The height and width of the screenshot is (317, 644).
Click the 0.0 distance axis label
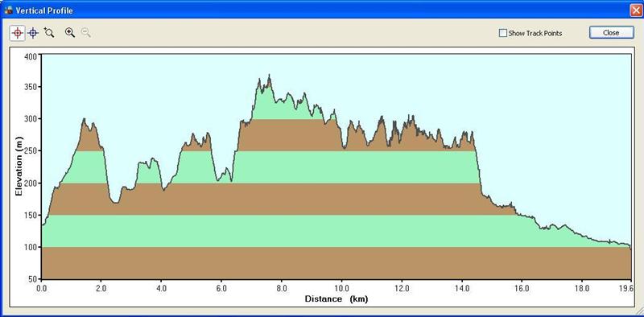point(42,288)
